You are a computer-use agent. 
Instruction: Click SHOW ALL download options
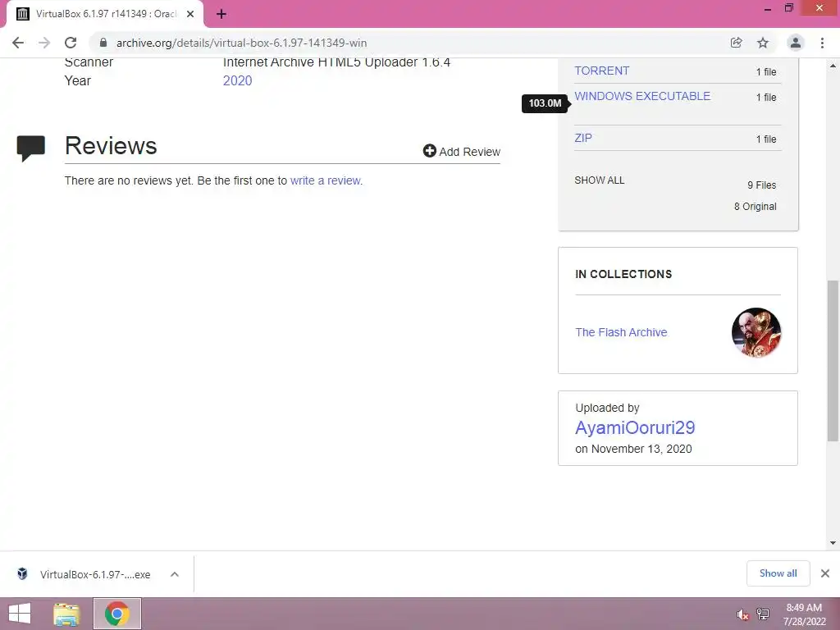[600, 180]
